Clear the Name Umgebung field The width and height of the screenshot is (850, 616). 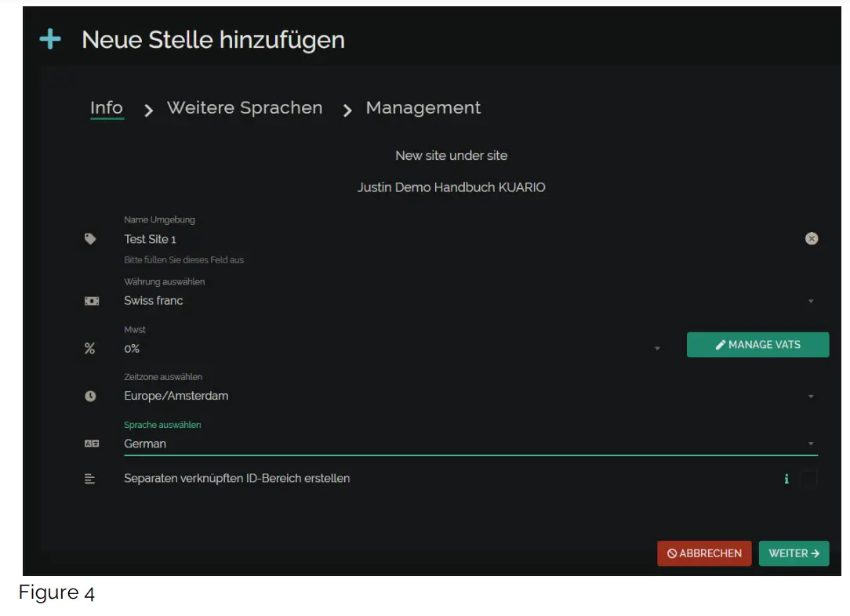click(x=812, y=238)
